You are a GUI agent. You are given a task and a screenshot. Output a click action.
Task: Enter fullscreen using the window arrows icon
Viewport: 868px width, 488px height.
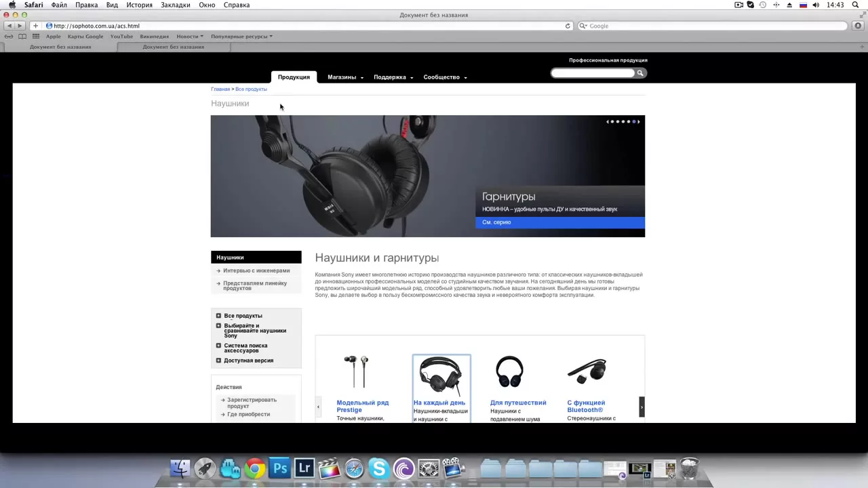(862, 15)
